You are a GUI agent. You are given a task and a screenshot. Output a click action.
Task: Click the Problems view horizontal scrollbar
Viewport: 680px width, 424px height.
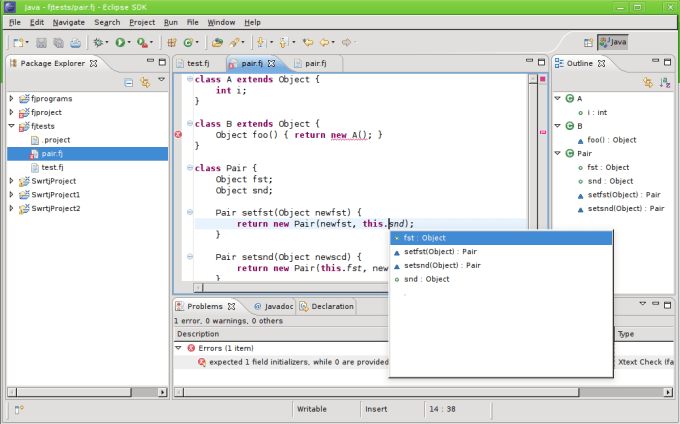coord(380,392)
